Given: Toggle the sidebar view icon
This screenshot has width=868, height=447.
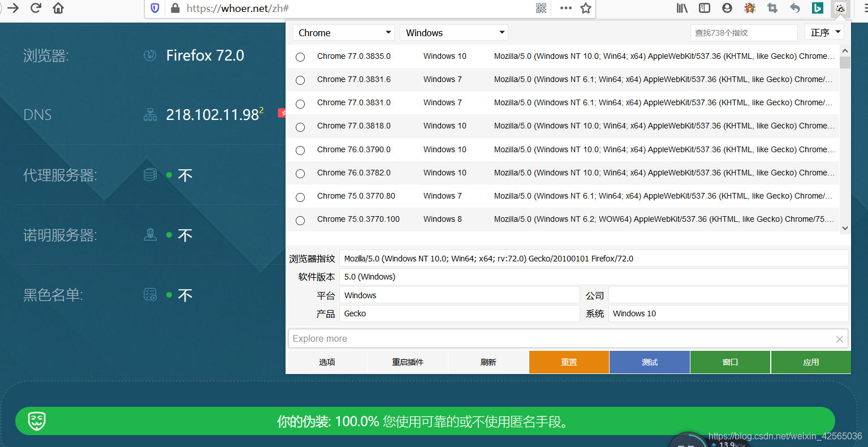Looking at the screenshot, I should [705, 8].
